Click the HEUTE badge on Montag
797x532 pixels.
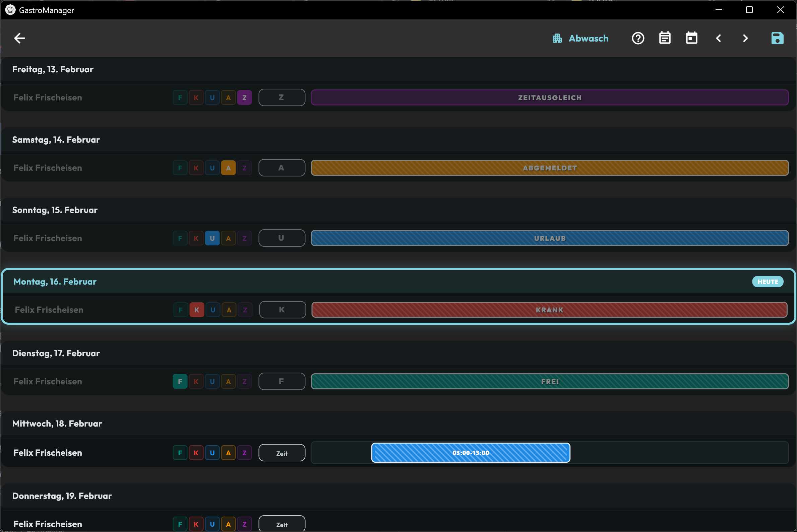click(x=768, y=281)
